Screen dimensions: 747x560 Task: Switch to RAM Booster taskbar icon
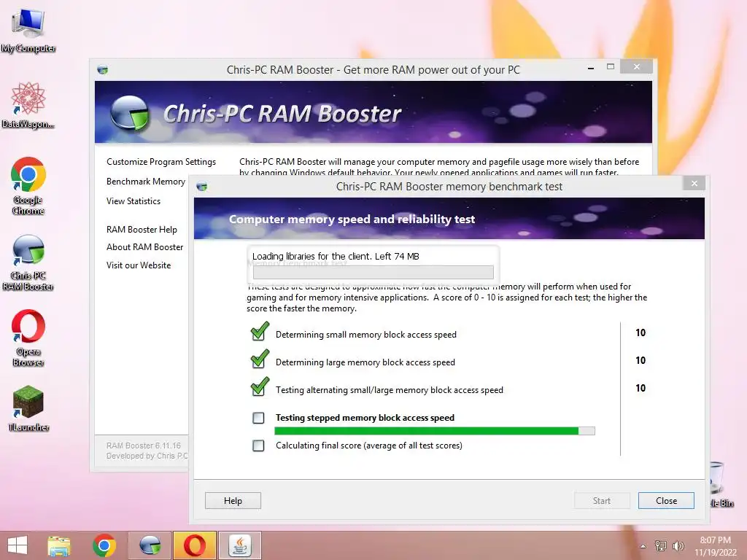point(150,545)
